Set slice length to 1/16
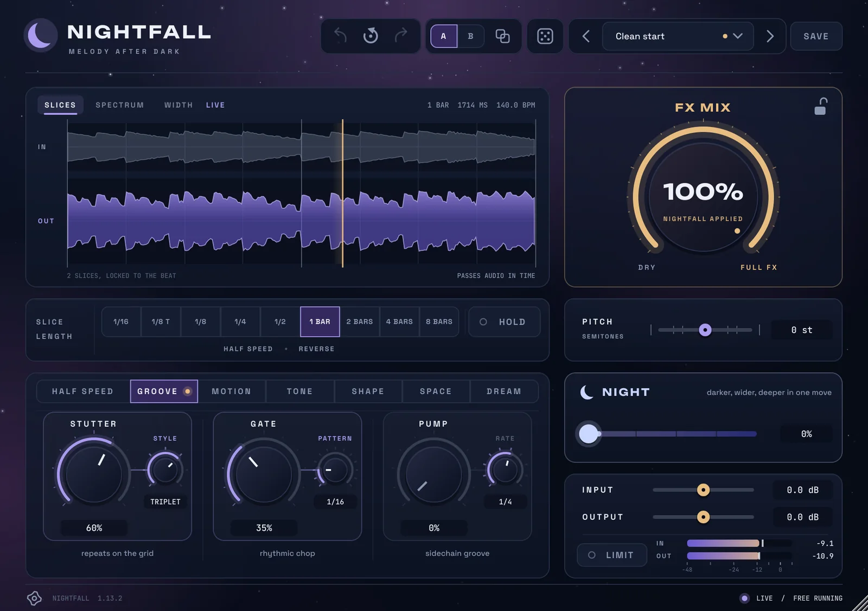The width and height of the screenshot is (868, 611). (x=121, y=322)
